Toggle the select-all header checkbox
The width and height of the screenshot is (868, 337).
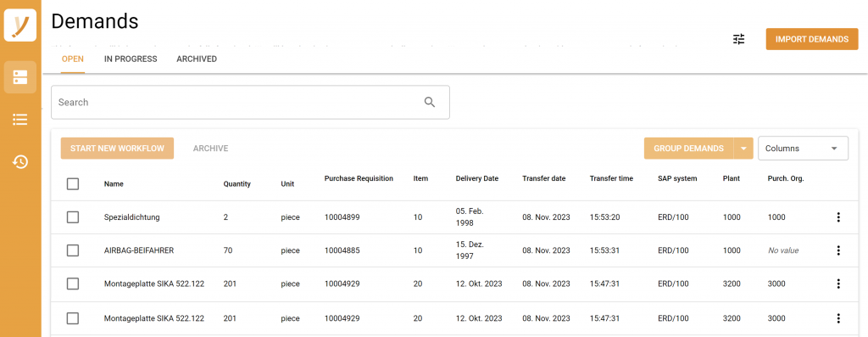click(x=73, y=183)
